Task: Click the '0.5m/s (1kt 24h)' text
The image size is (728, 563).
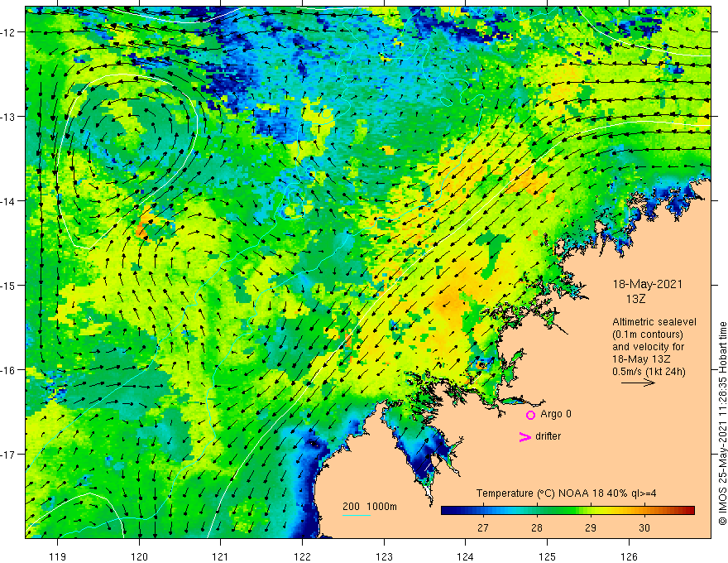Action: [649, 372]
